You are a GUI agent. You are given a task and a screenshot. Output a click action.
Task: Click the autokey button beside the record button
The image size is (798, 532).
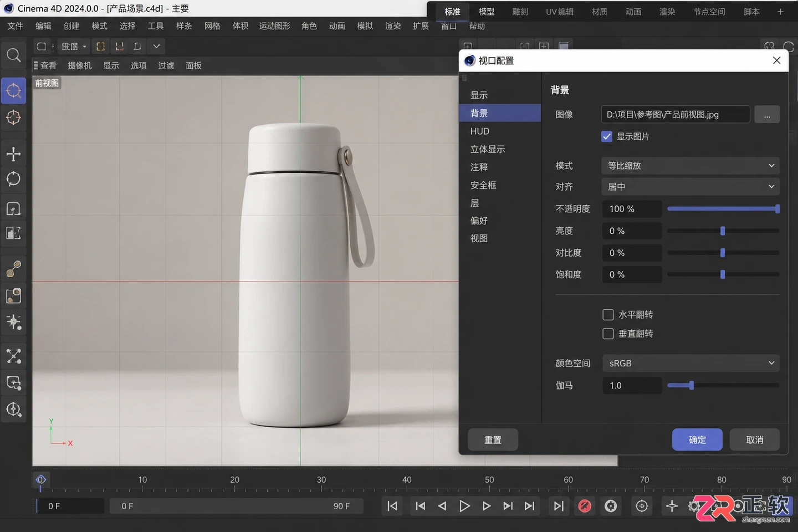pyautogui.click(x=611, y=506)
